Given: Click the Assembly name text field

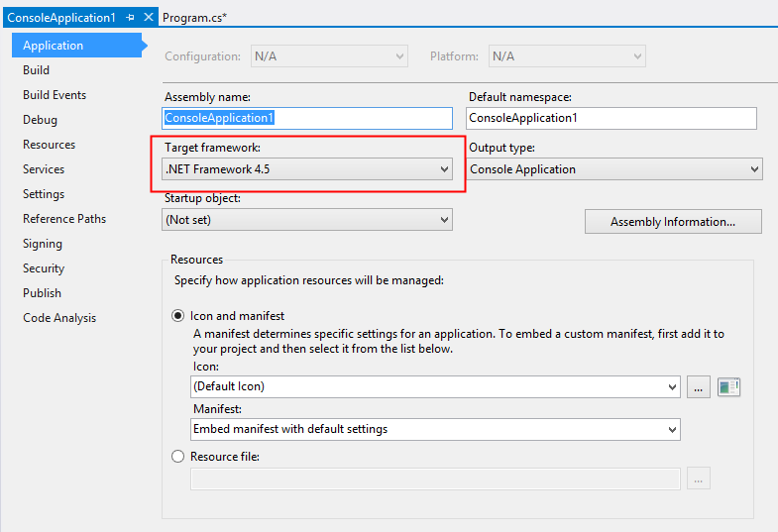Looking at the screenshot, I should pos(307,118).
